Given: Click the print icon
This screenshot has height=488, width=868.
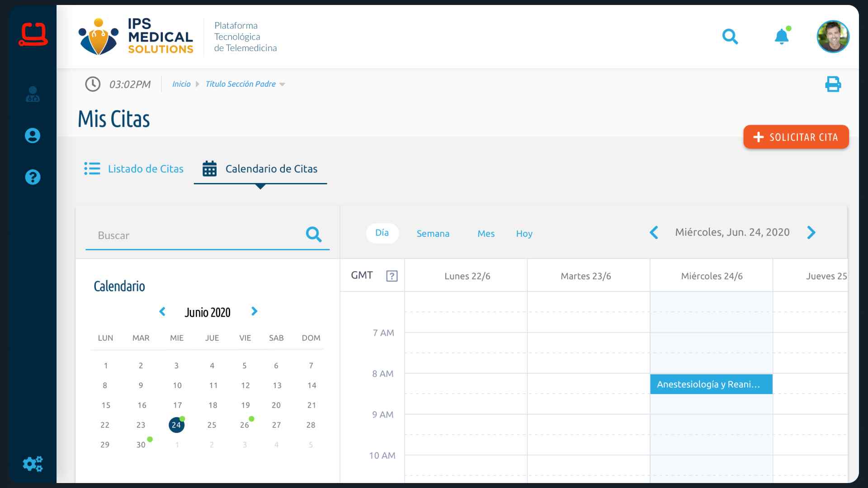Looking at the screenshot, I should [x=833, y=84].
